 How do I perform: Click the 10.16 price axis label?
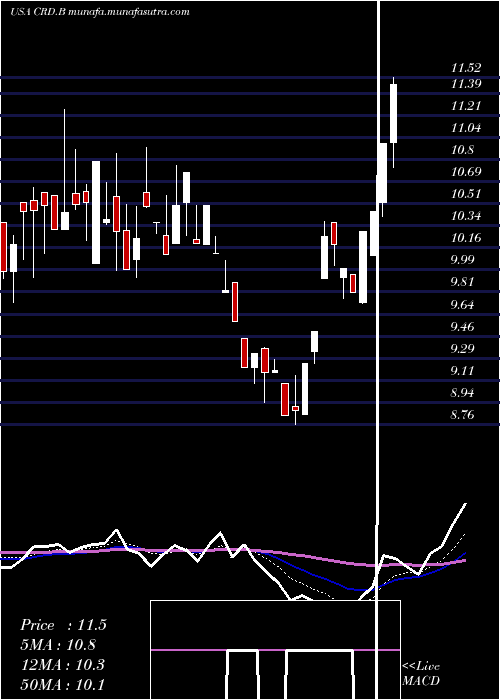tap(466, 238)
